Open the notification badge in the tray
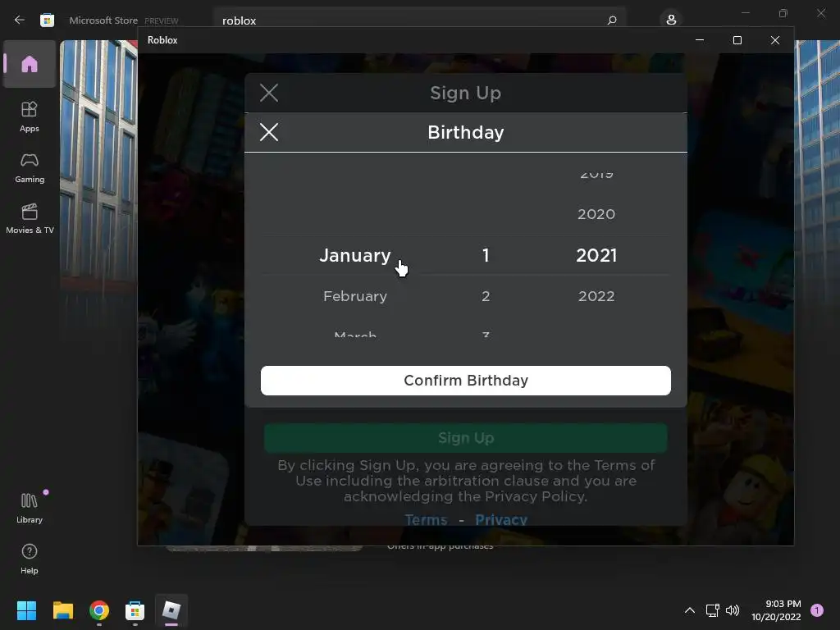 (x=817, y=610)
